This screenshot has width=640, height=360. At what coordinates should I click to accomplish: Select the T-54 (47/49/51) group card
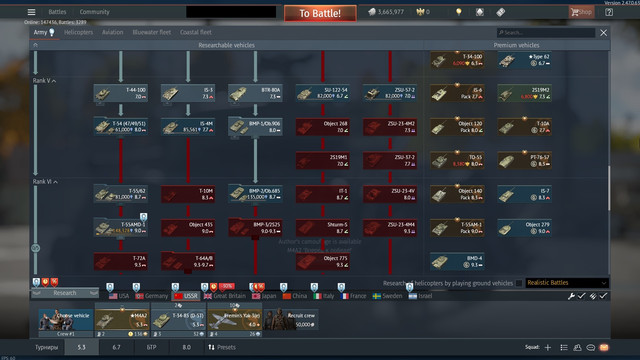[120, 127]
